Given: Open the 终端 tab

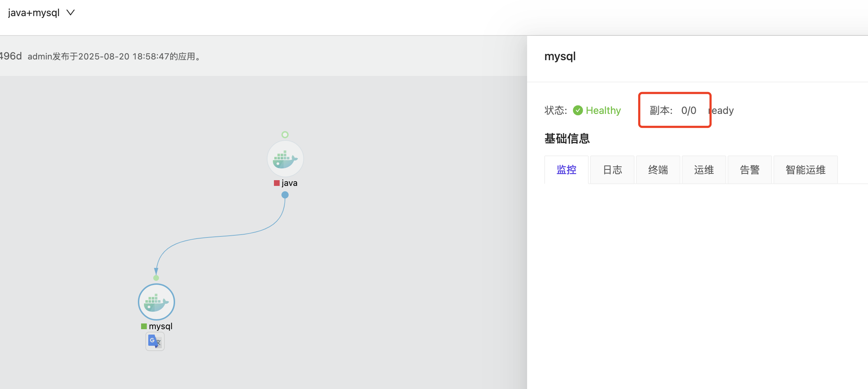Looking at the screenshot, I should pyautogui.click(x=658, y=170).
